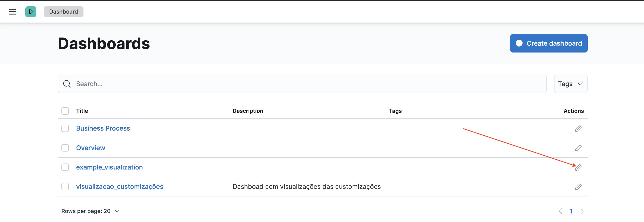Click Create dashboard button

(549, 43)
